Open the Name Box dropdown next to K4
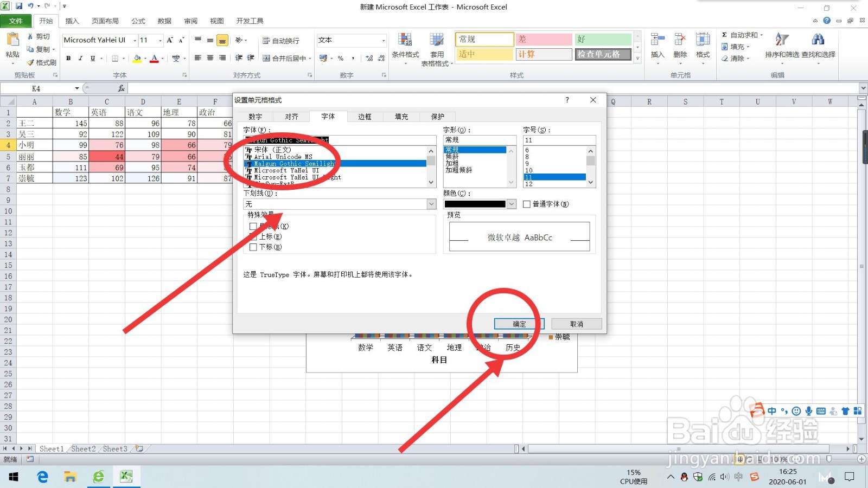The image size is (868, 488). tap(77, 88)
